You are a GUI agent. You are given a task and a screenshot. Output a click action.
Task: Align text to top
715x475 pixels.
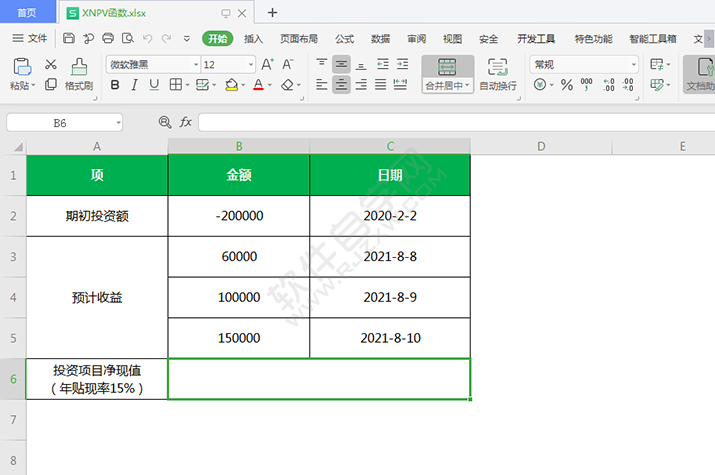pyautogui.click(x=321, y=64)
